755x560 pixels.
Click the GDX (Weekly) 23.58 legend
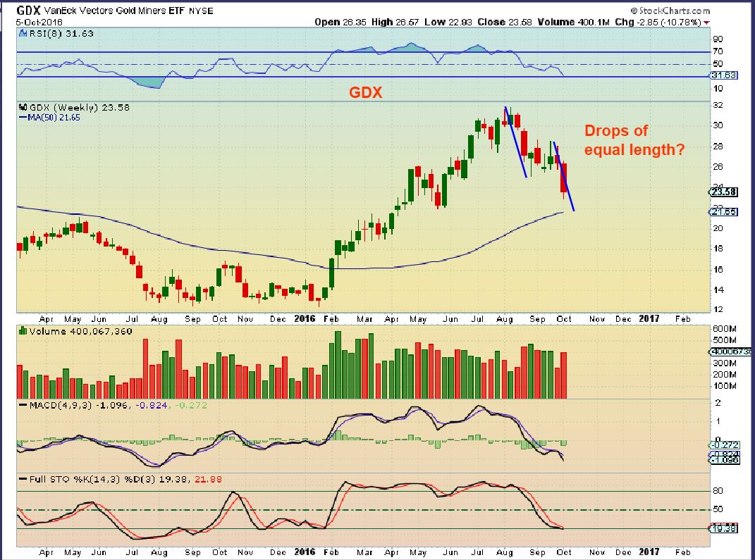[x=80, y=107]
